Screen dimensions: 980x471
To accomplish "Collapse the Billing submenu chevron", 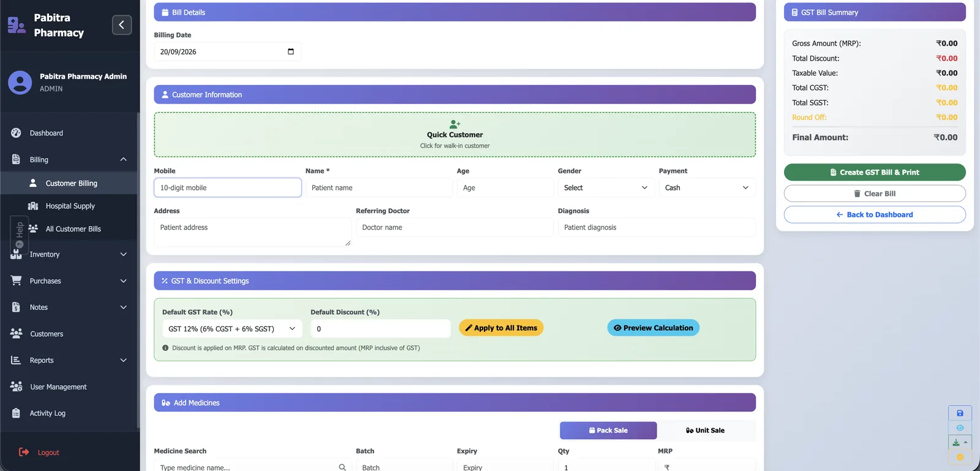I will click(x=123, y=159).
